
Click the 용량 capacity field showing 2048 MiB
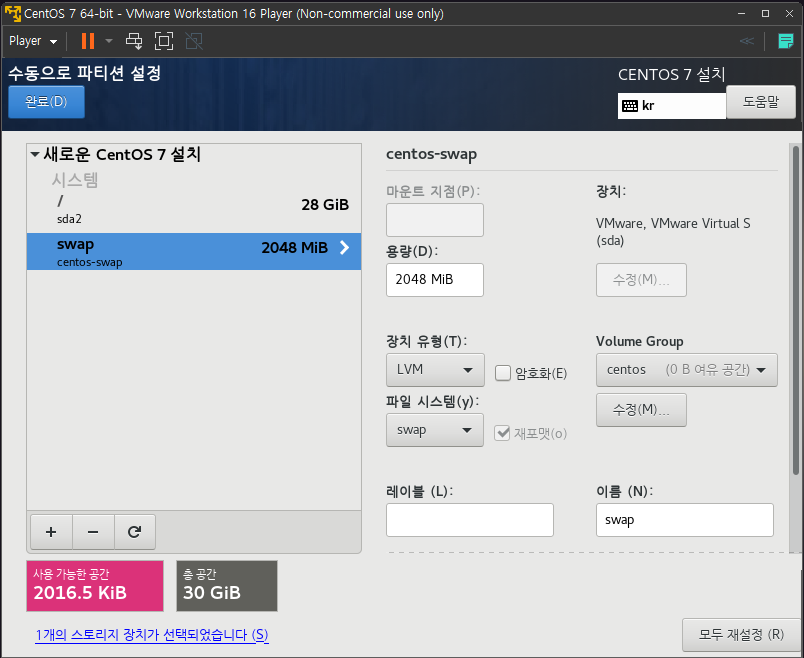coord(435,280)
